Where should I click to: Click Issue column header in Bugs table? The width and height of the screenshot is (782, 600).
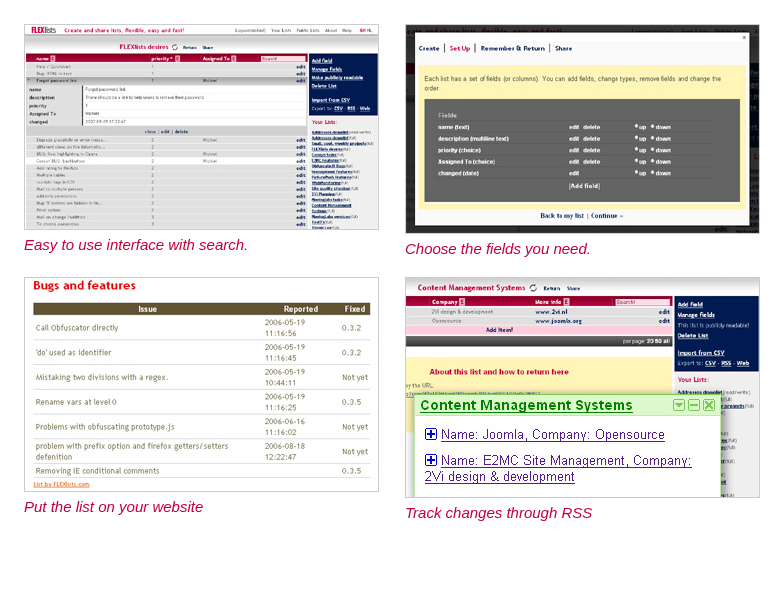[x=148, y=309]
